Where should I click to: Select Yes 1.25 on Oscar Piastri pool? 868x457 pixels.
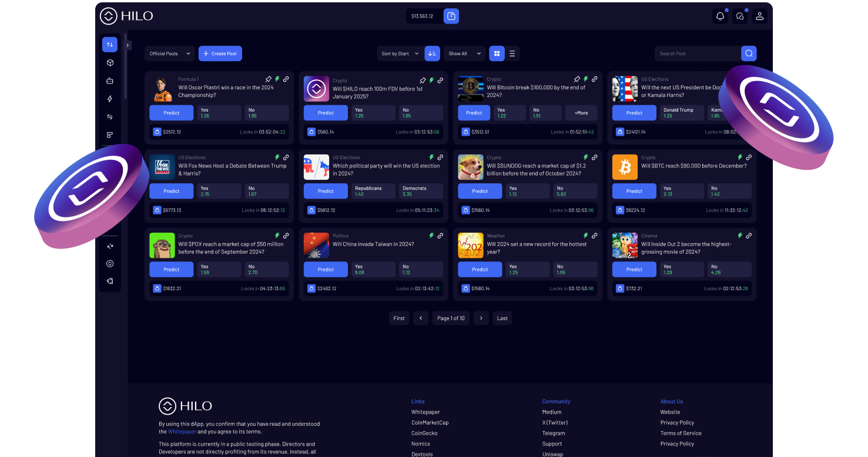pos(219,113)
